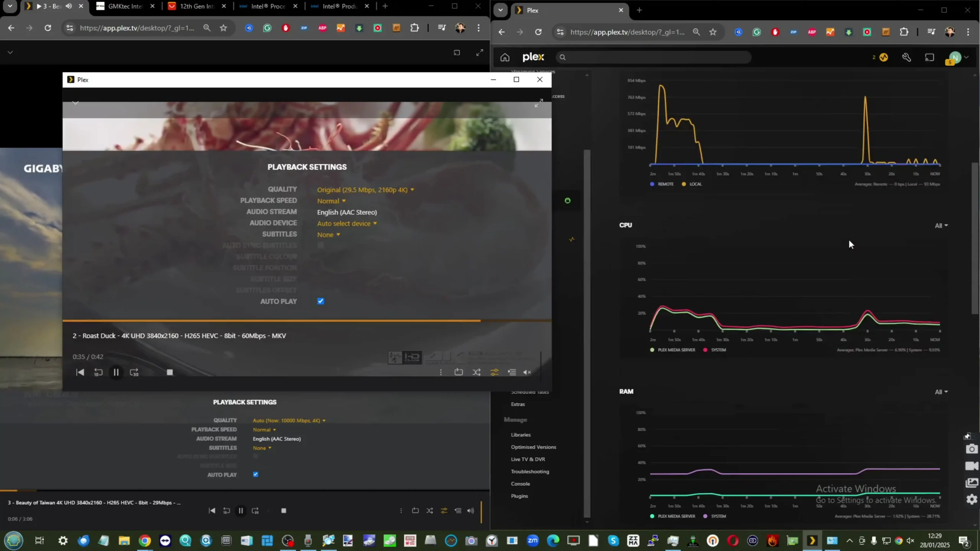Uncheck Auto Play in Plex player window

321,301
